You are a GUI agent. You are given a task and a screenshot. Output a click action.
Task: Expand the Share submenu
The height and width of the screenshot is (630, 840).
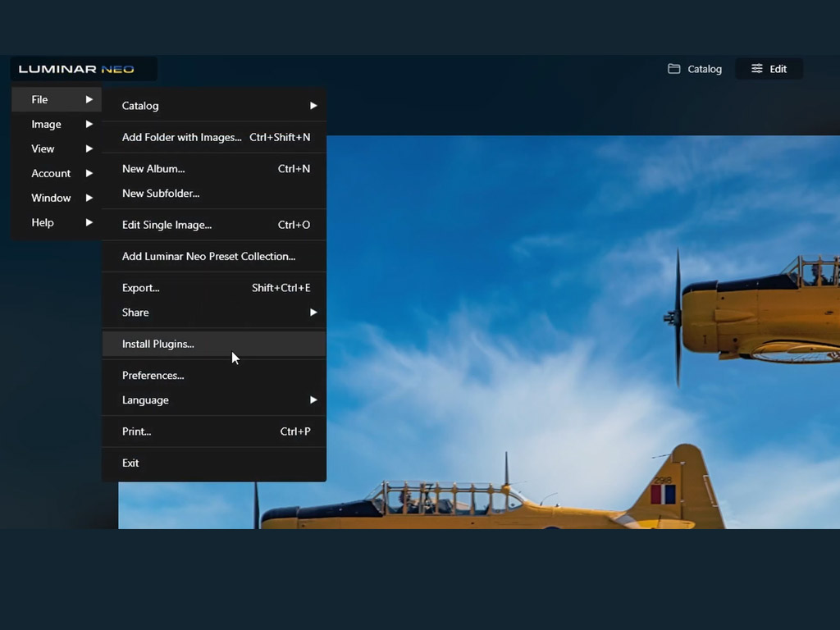coord(313,313)
